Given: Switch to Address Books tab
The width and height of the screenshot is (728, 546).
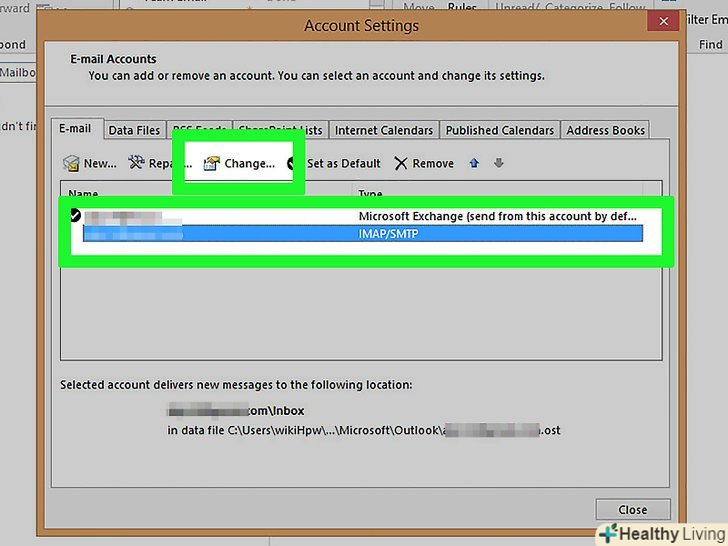Looking at the screenshot, I should point(605,130).
